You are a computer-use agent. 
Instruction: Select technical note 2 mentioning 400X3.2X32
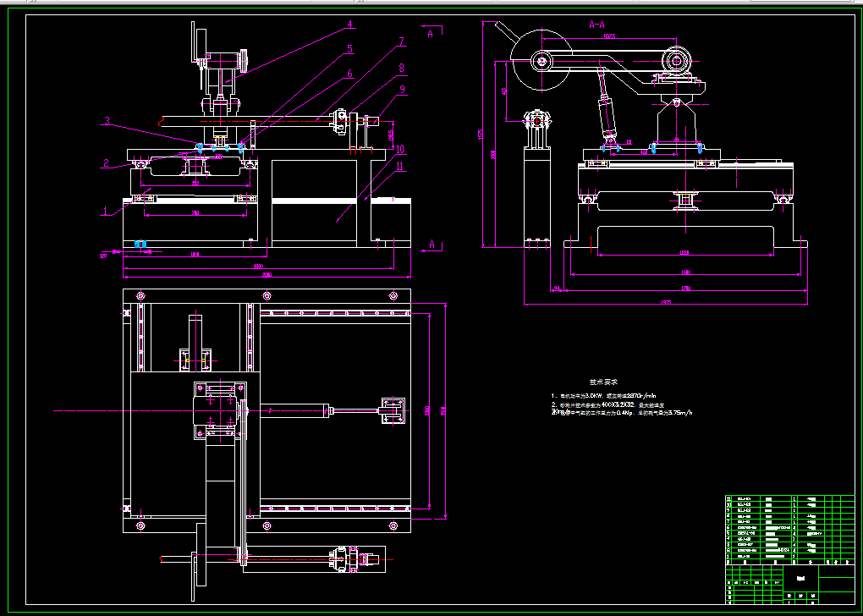coord(609,404)
